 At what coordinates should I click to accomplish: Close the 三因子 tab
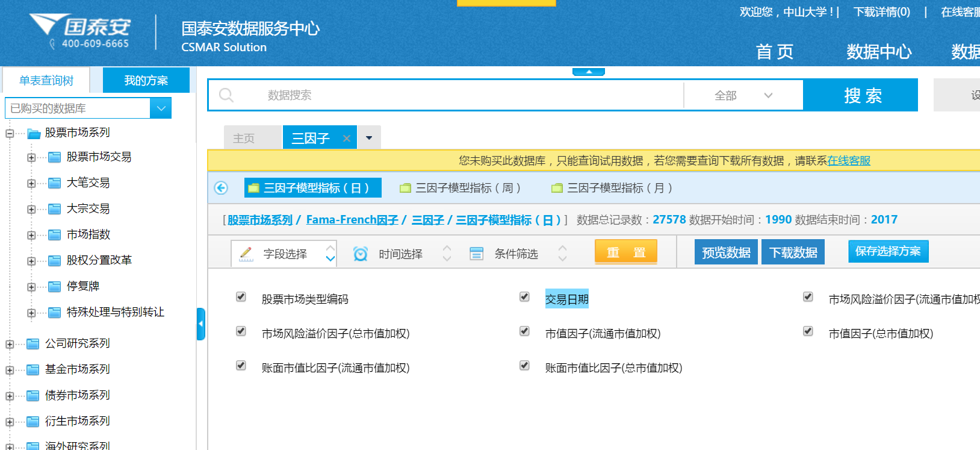[347, 139]
